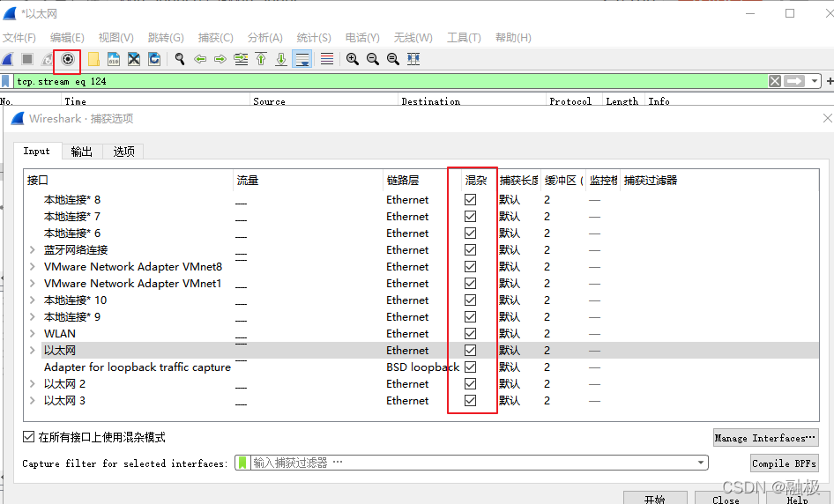Toggle promiscuous checkbox for 本地连接* 7
Screen dimensions: 834x504
[470, 217]
